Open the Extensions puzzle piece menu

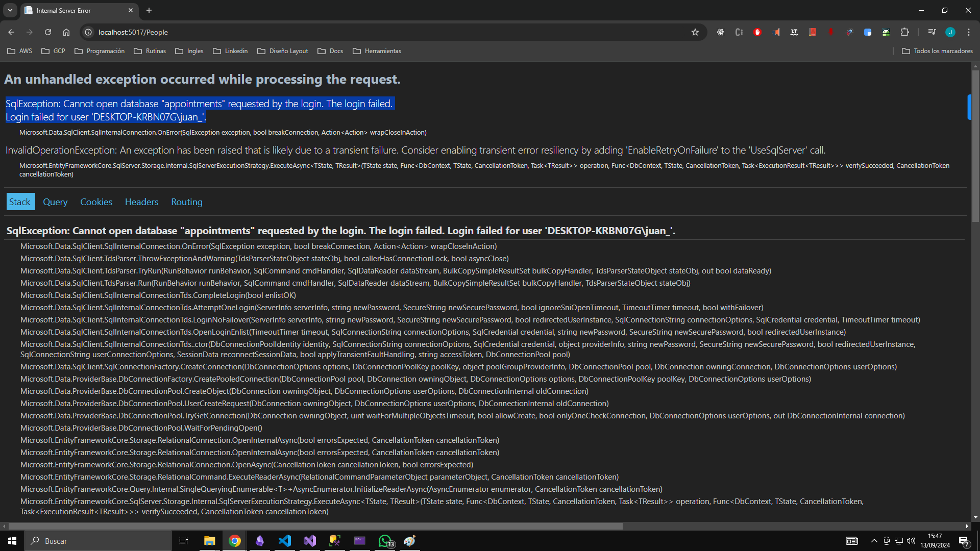pos(904,32)
